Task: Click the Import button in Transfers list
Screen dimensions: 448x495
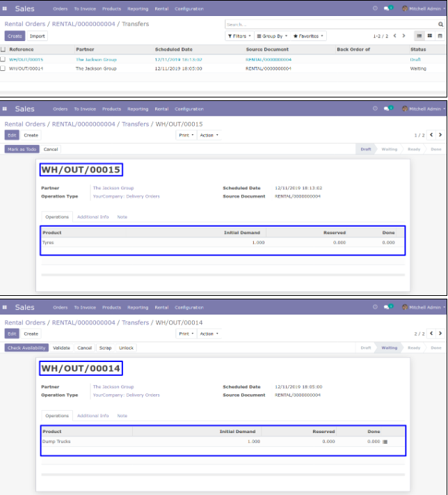Action: click(37, 36)
